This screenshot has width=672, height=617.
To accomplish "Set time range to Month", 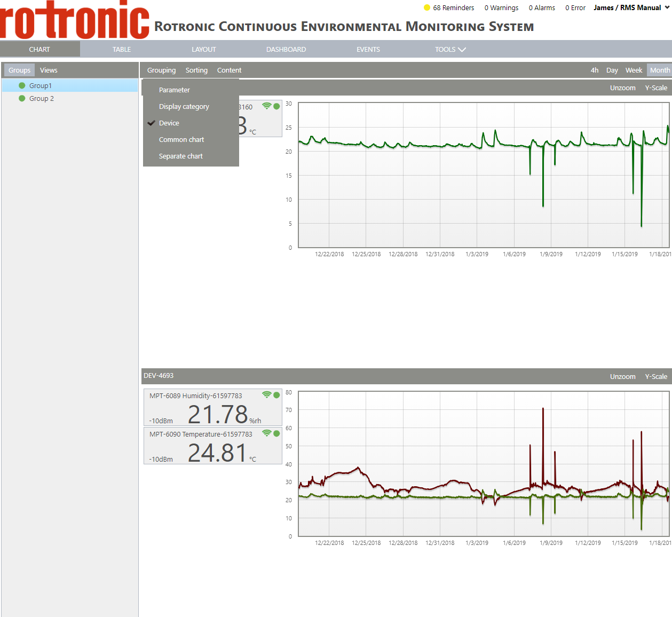I will [660, 70].
